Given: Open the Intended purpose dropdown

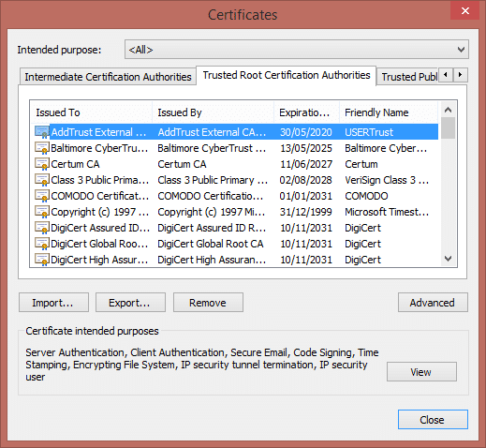Looking at the screenshot, I should point(297,50).
